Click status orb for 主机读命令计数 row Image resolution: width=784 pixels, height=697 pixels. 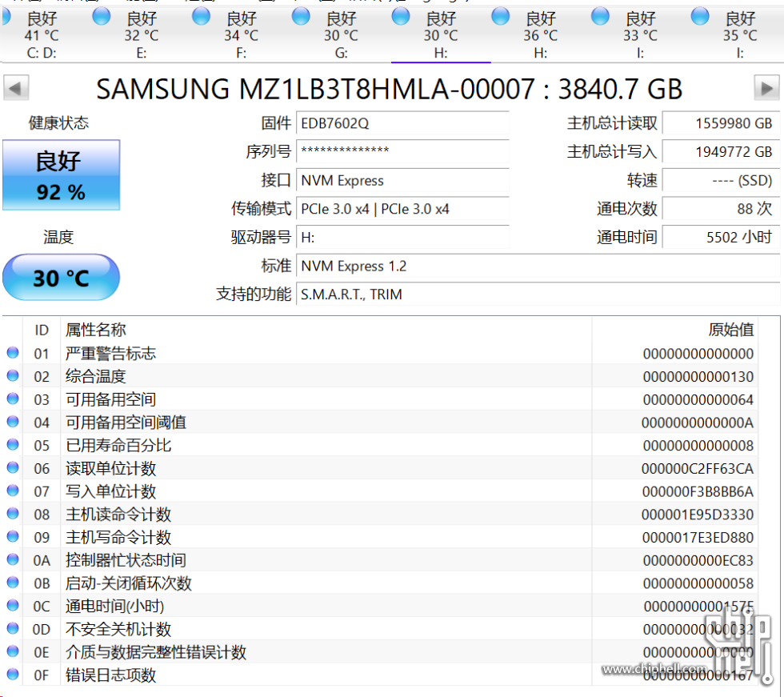13,514
